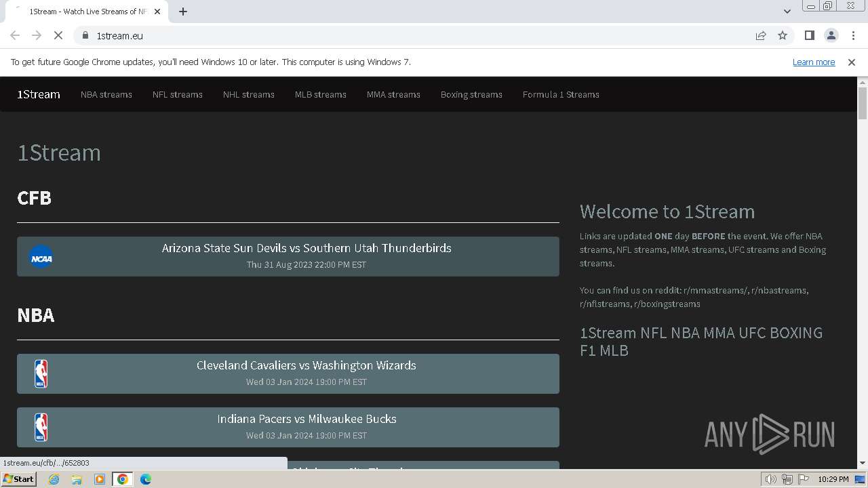The width and height of the screenshot is (868, 488).
Task: Open Chrome side panel
Action: pyautogui.click(x=809, y=35)
